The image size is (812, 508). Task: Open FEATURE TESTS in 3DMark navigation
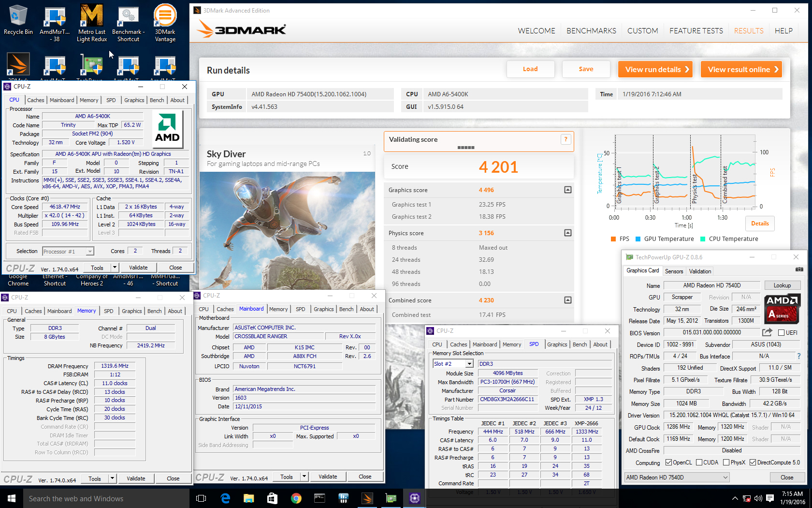696,30
